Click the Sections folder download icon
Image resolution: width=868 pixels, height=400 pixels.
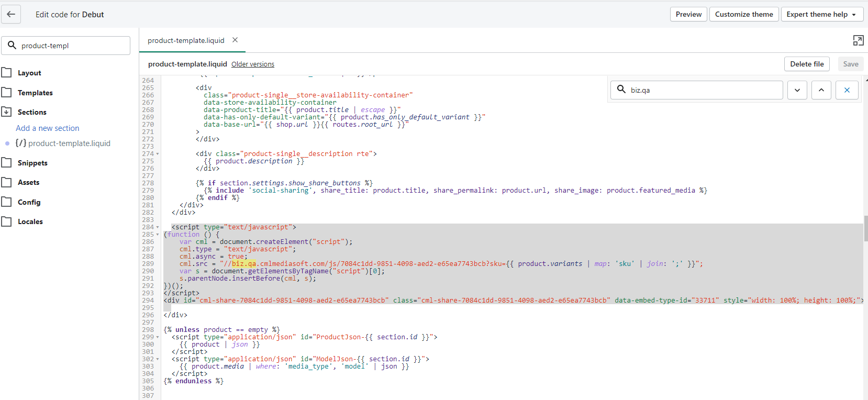tap(6, 112)
